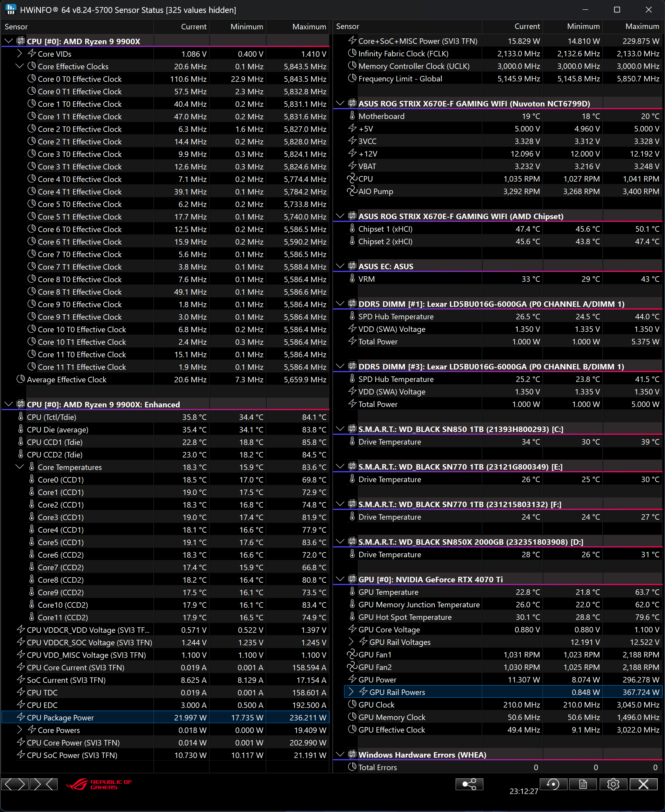
Task: Click the expand layout arrows button in bottom toolbar
Action: click(x=15, y=784)
